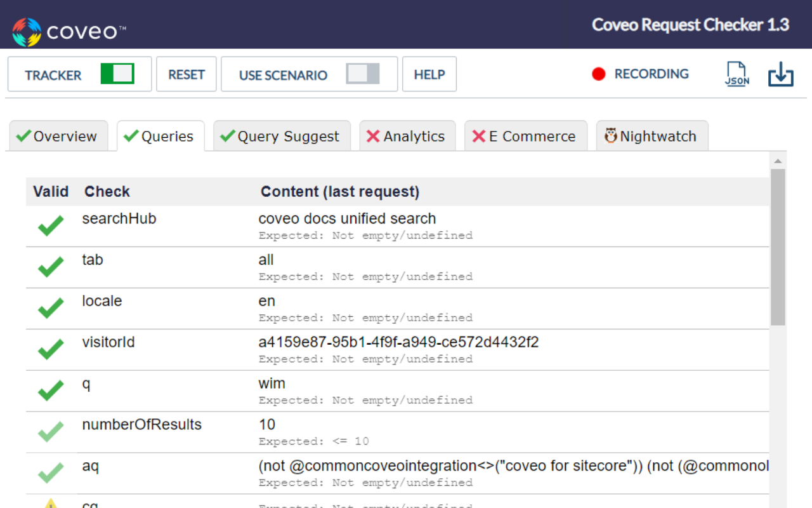Open the HELP page
Image resolution: width=812 pixels, height=508 pixels.
coord(429,74)
